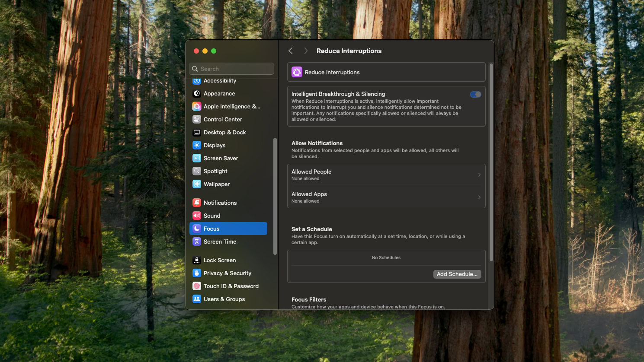Select the Displays icon in sidebar
This screenshot has width=644, height=362.
(197, 145)
